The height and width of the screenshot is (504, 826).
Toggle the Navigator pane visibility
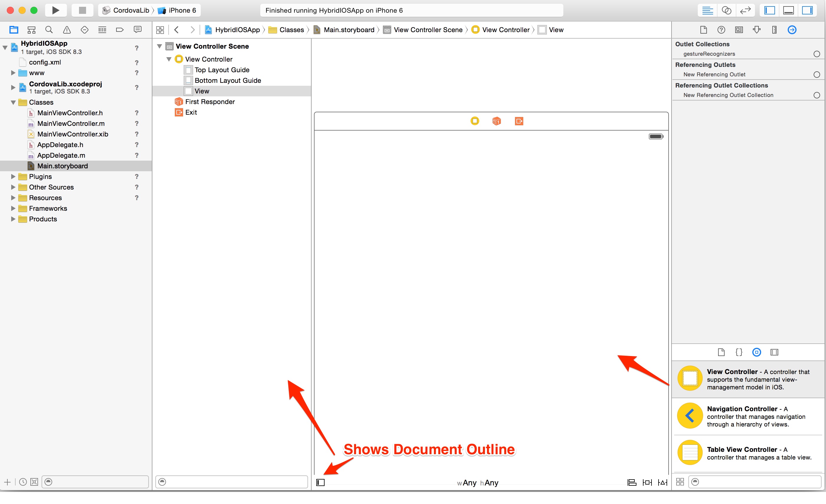coord(769,10)
